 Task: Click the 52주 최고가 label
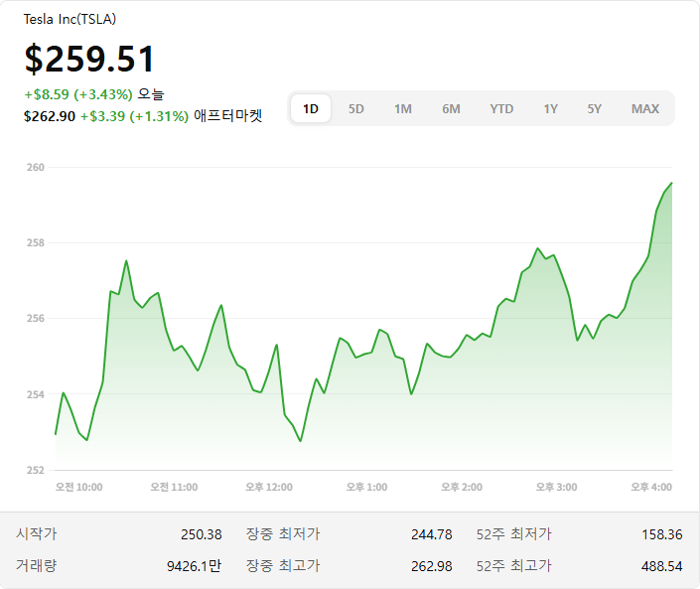coord(514,566)
